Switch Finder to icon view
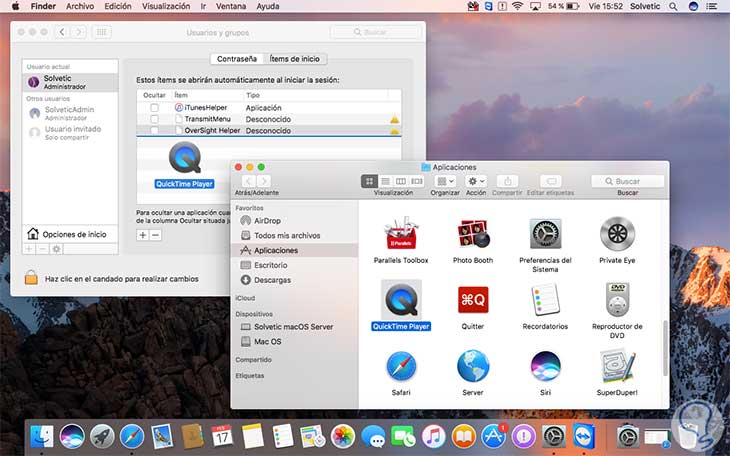The image size is (730, 456). [x=370, y=181]
